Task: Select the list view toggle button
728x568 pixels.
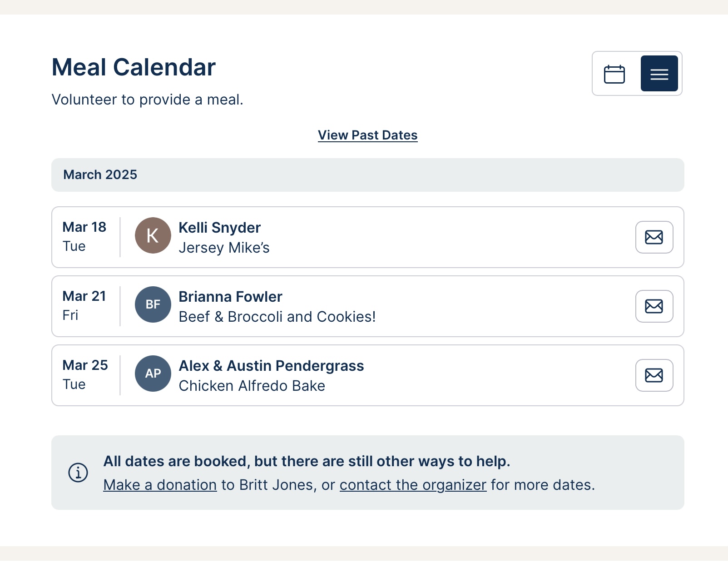Action: (x=659, y=74)
